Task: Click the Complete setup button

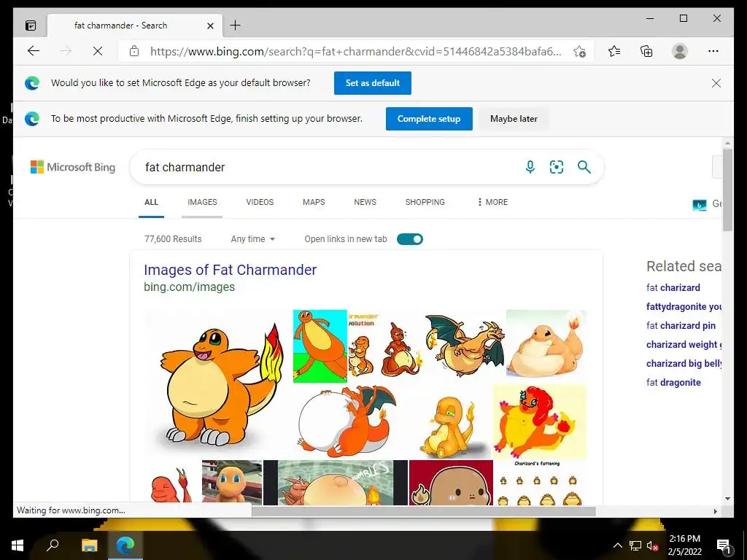Action: coord(429,119)
